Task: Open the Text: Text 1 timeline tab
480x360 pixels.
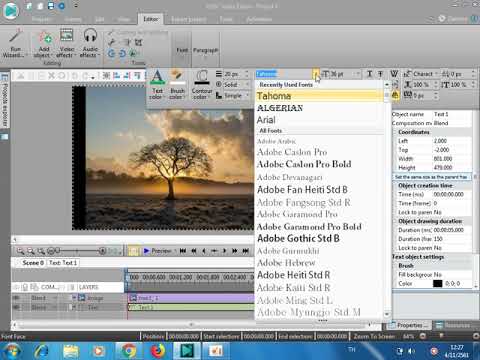Action: point(63,263)
